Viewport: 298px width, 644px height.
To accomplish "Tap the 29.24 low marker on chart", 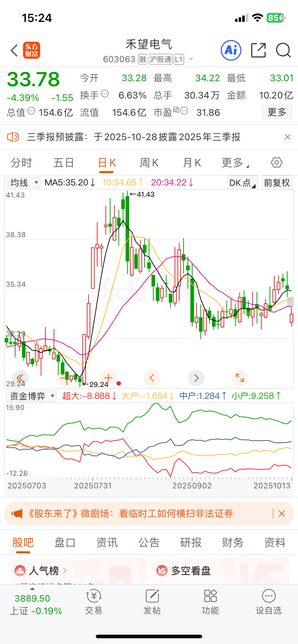I will pos(95,385).
